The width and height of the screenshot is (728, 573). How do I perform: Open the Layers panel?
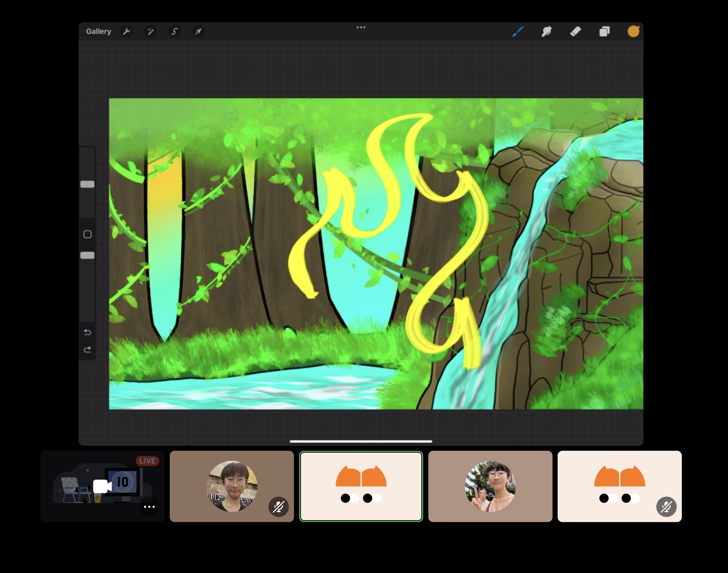[x=604, y=32]
